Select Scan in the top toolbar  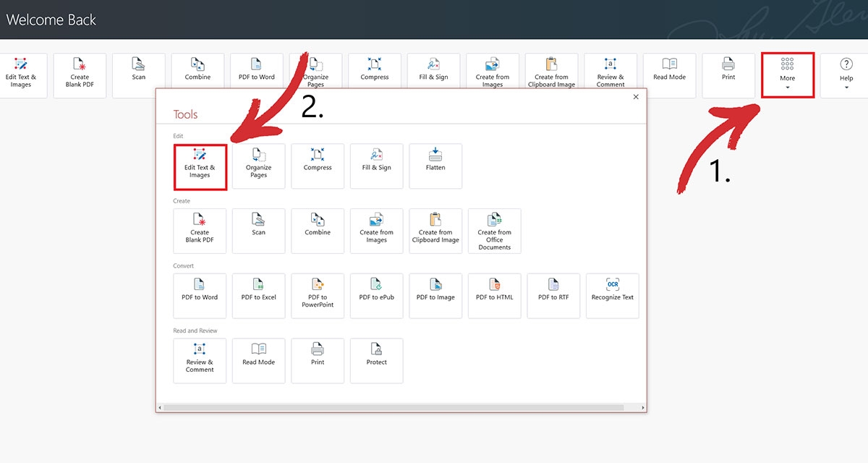(x=139, y=75)
